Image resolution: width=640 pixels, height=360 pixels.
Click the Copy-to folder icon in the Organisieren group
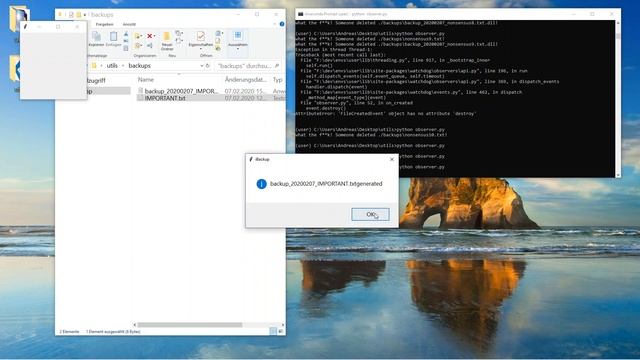(x=138, y=46)
